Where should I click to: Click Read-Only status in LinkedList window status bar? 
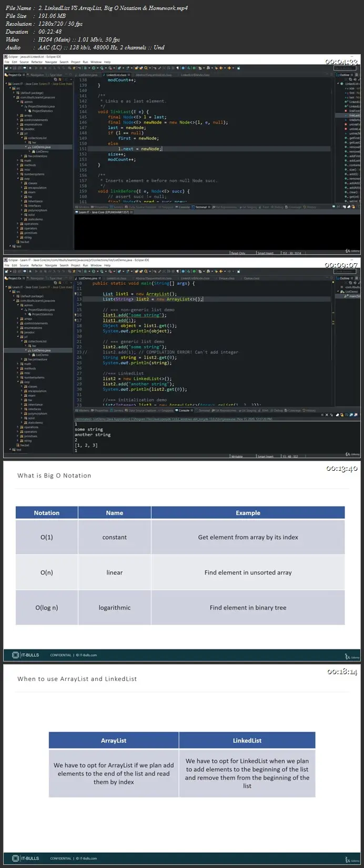point(238,253)
